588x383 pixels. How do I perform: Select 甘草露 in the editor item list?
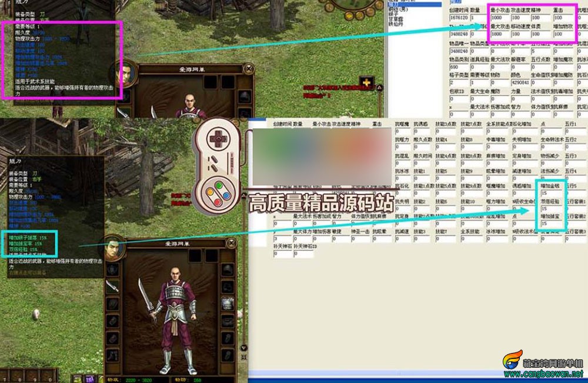(396, 18)
